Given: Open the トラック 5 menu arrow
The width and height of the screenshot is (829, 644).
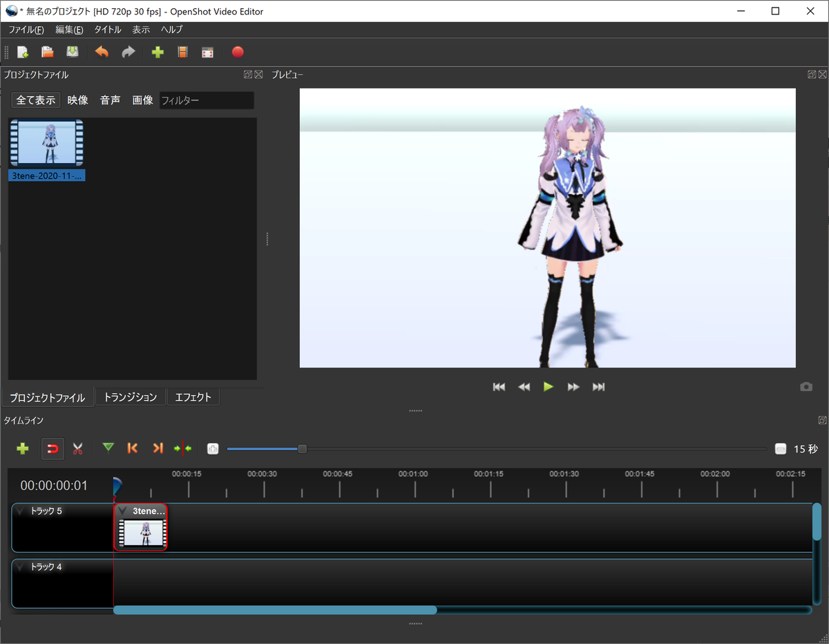Looking at the screenshot, I should pyautogui.click(x=21, y=512).
